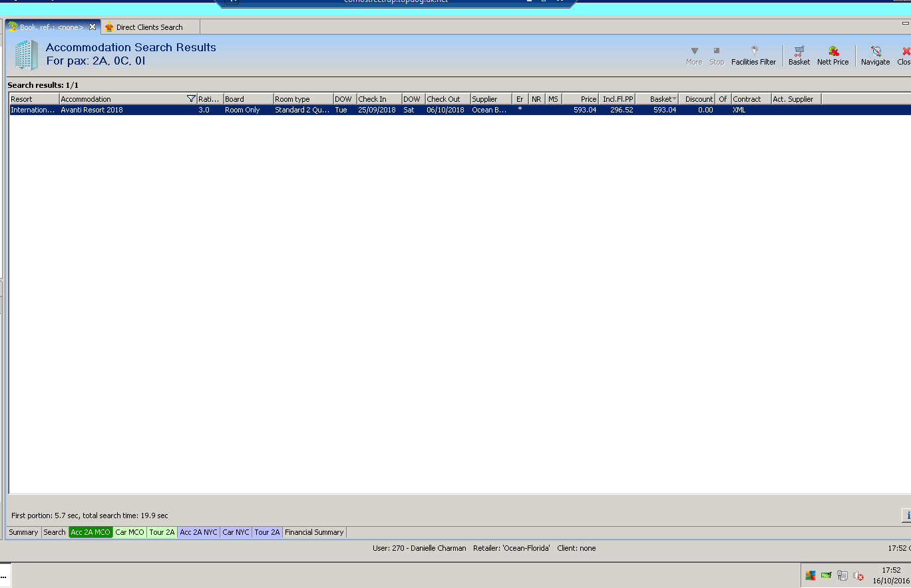The width and height of the screenshot is (911, 588).
Task: Select the green Tour 2A tab
Action: [x=162, y=532]
